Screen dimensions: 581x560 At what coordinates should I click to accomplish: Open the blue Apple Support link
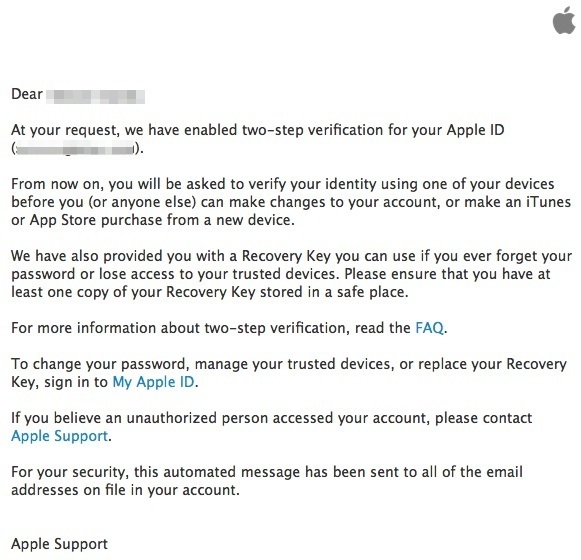(x=60, y=436)
